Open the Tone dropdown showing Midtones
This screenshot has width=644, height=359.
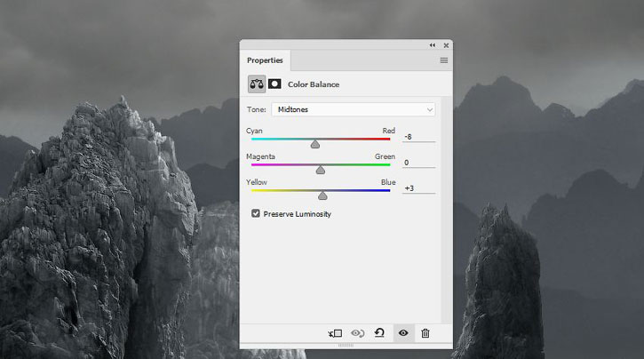[x=354, y=109]
